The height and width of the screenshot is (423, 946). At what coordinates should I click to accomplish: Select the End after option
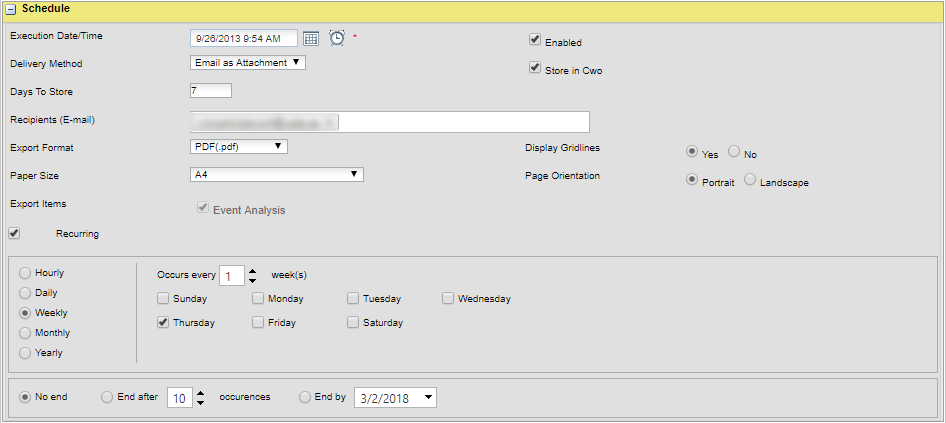tap(107, 397)
